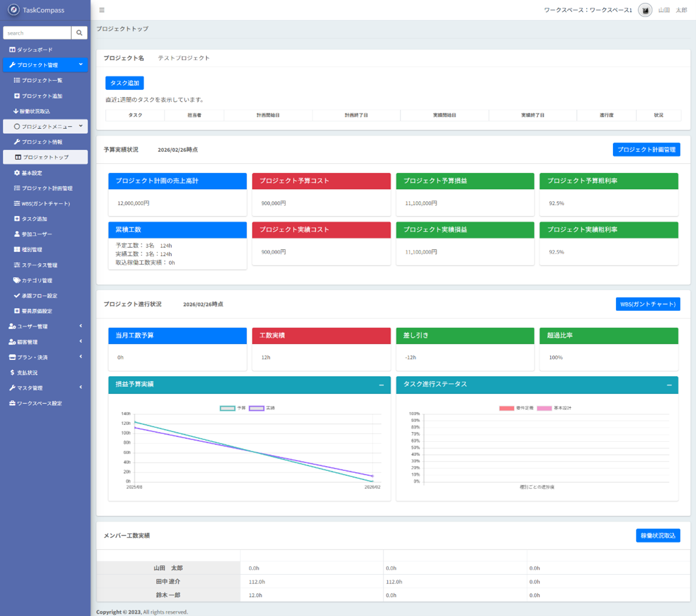Toggle the 予算 series in the chart legend
696x616 pixels.
pyautogui.click(x=228, y=408)
